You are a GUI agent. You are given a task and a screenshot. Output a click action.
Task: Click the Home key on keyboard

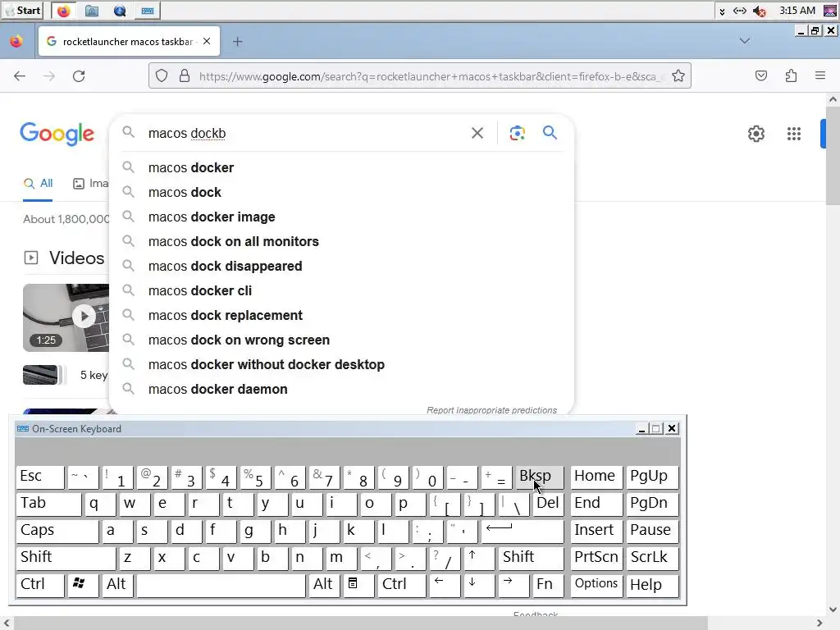coord(596,477)
